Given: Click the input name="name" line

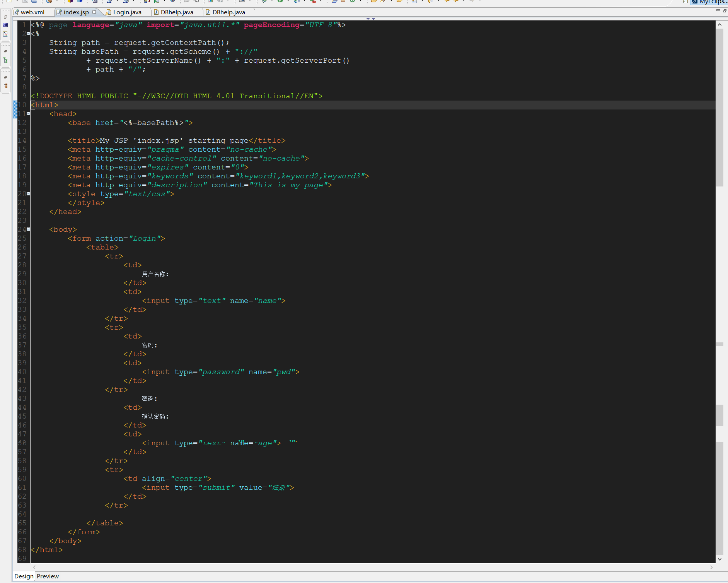Looking at the screenshot, I should (x=214, y=301).
